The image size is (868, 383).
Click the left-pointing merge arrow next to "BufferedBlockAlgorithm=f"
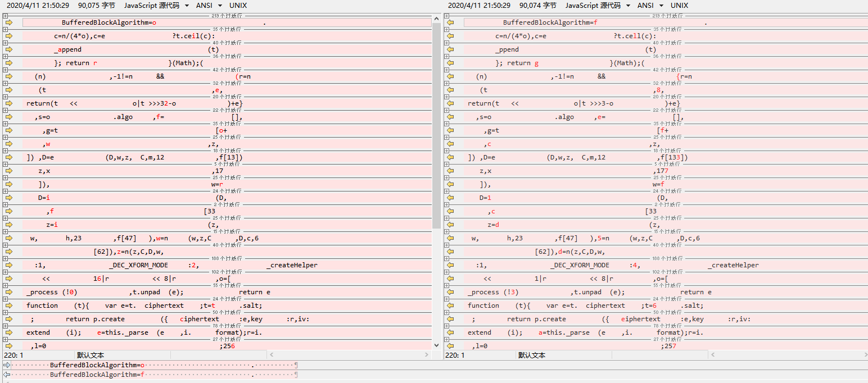[x=450, y=22]
